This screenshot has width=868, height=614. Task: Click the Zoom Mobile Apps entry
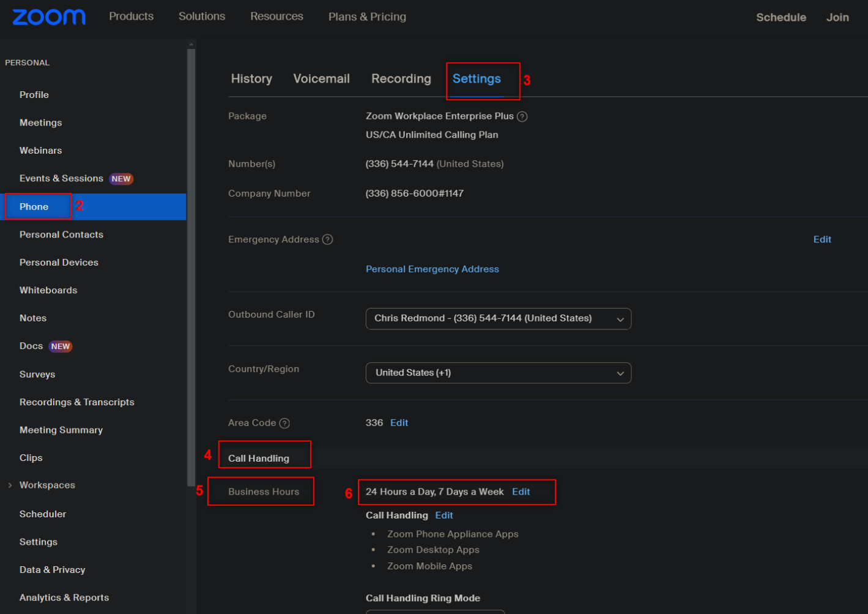(x=429, y=566)
